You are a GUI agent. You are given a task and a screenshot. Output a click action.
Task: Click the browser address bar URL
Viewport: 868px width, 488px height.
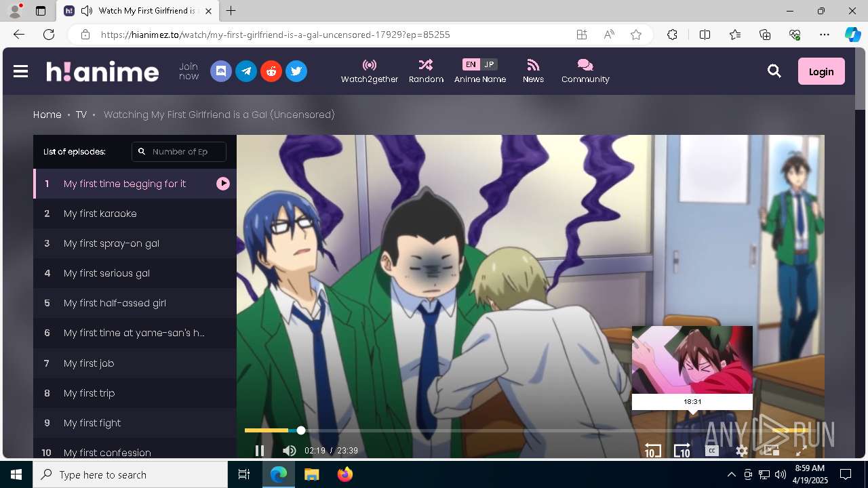tap(275, 35)
